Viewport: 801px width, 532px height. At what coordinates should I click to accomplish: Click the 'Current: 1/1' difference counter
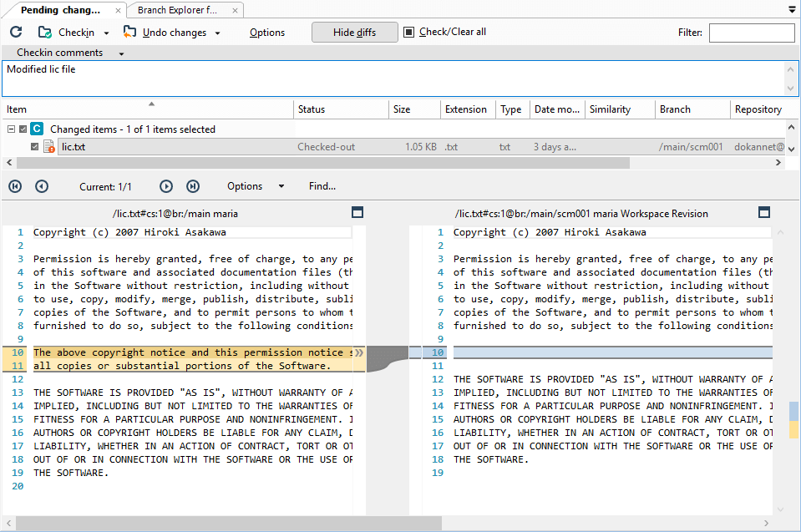105,187
